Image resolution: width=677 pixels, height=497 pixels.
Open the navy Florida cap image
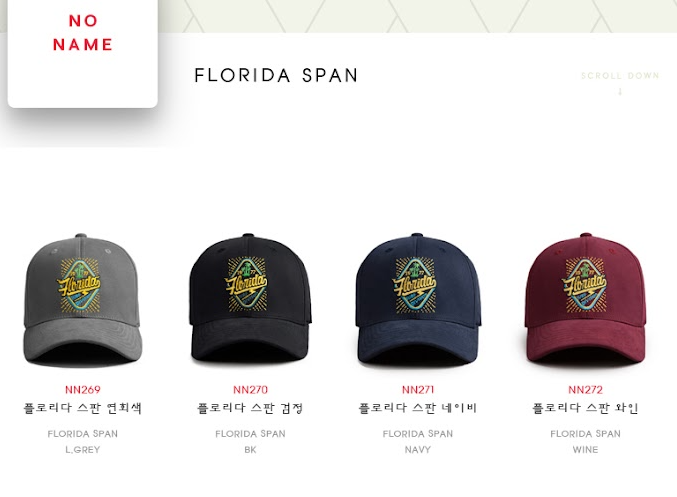coord(418,300)
